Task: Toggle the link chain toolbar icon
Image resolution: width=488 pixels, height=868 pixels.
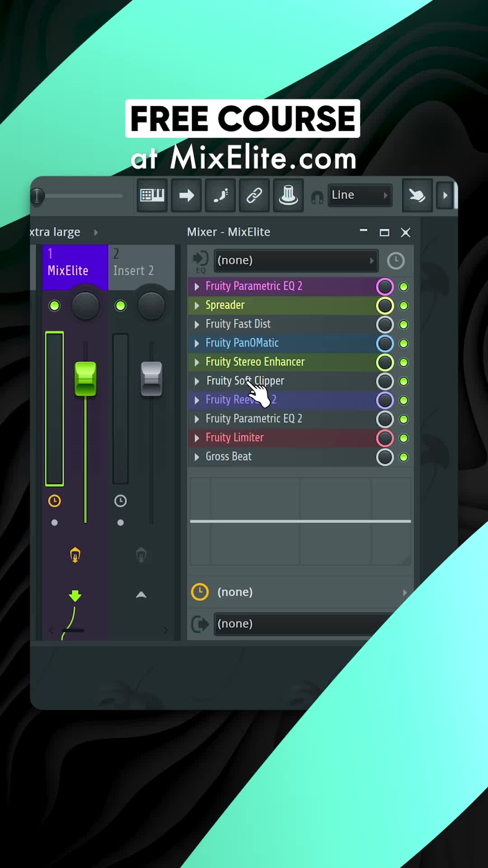Action: coord(254,195)
